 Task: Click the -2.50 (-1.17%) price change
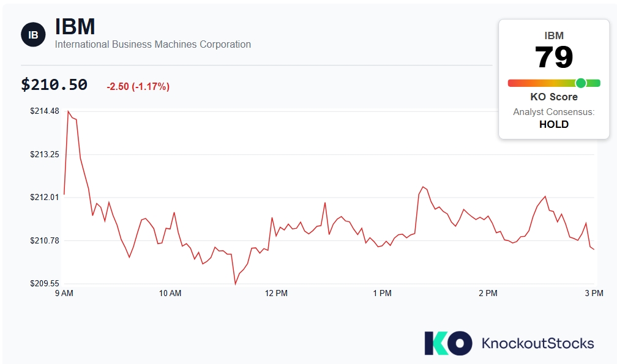138,86
